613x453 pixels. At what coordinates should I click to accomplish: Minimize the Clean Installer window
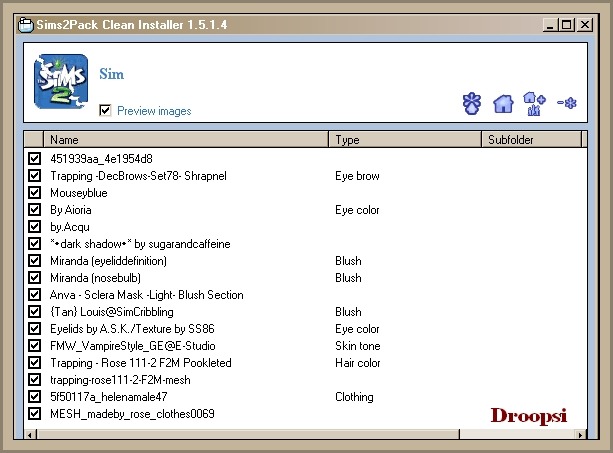550,25
